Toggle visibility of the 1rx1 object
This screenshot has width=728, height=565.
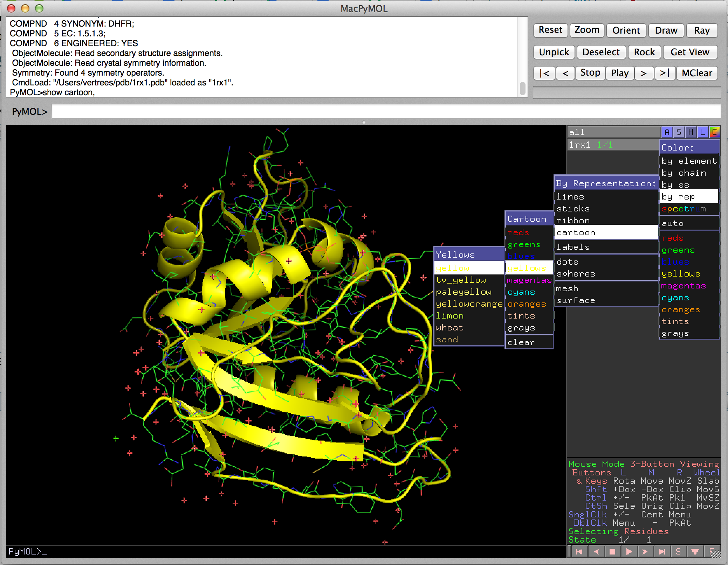613,145
